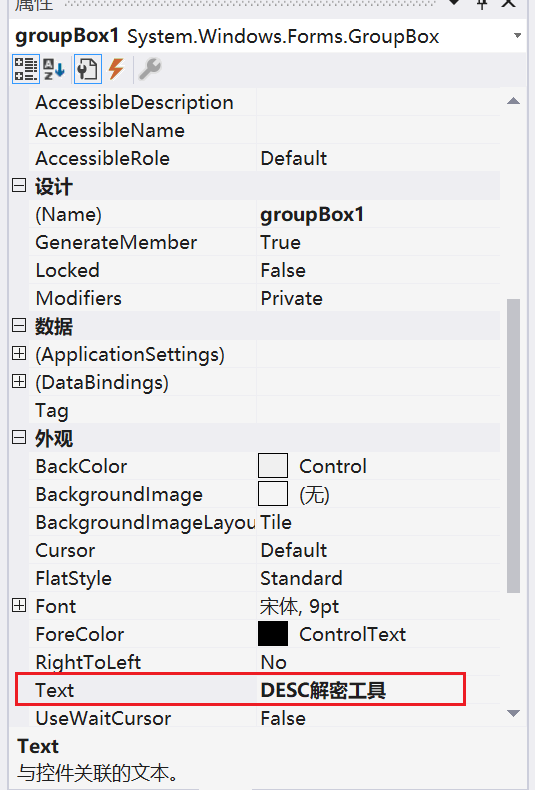Click the BackColor Control swatch

pyautogui.click(x=273, y=466)
